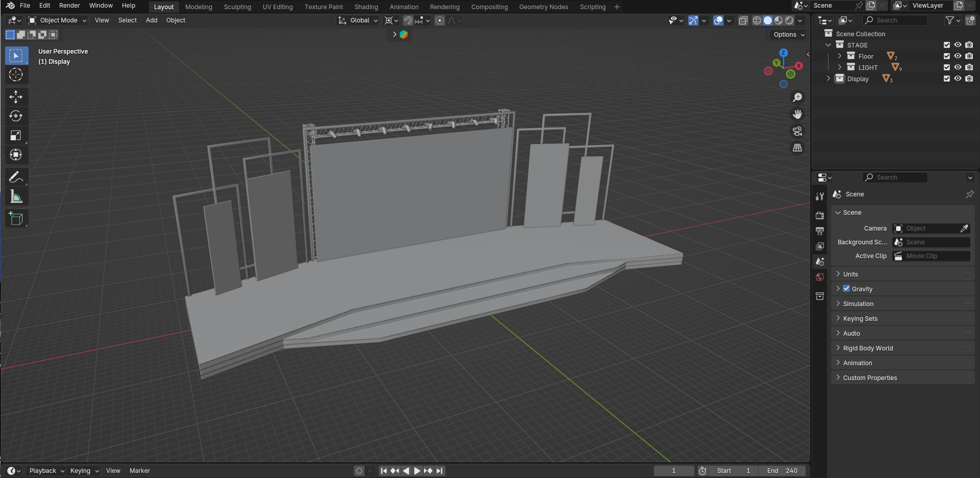Image resolution: width=980 pixels, height=478 pixels.
Task: Open the Tool properties tab
Action: 820,197
